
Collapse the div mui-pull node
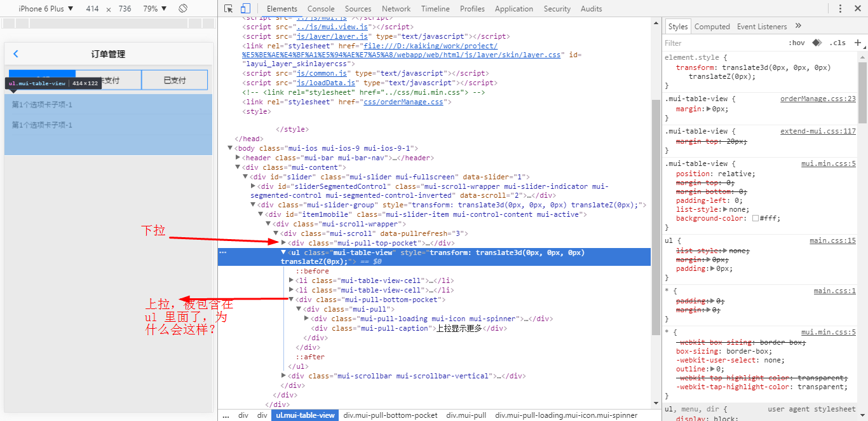pos(299,309)
